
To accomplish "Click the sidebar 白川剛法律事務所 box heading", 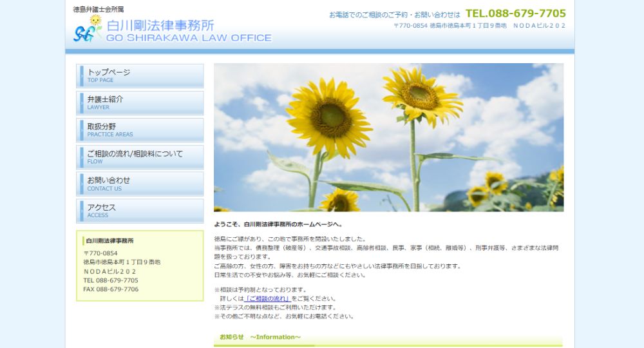I will tap(110, 240).
